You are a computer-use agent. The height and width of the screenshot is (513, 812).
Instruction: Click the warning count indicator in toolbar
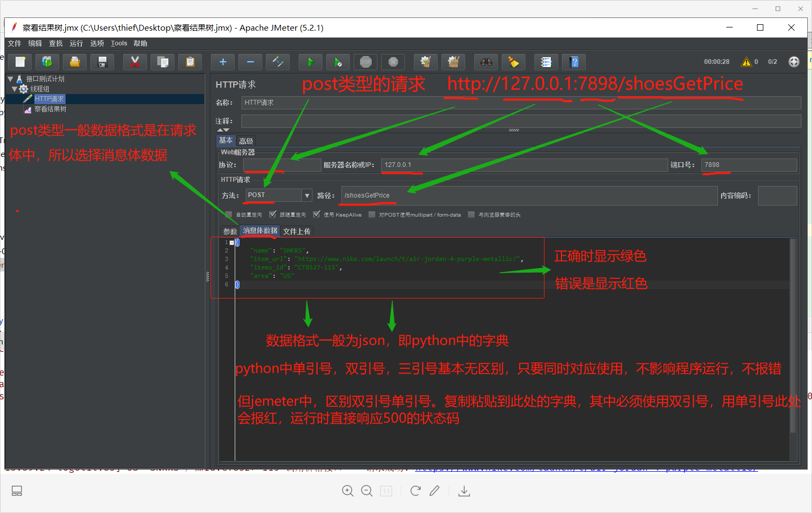click(749, 61)
